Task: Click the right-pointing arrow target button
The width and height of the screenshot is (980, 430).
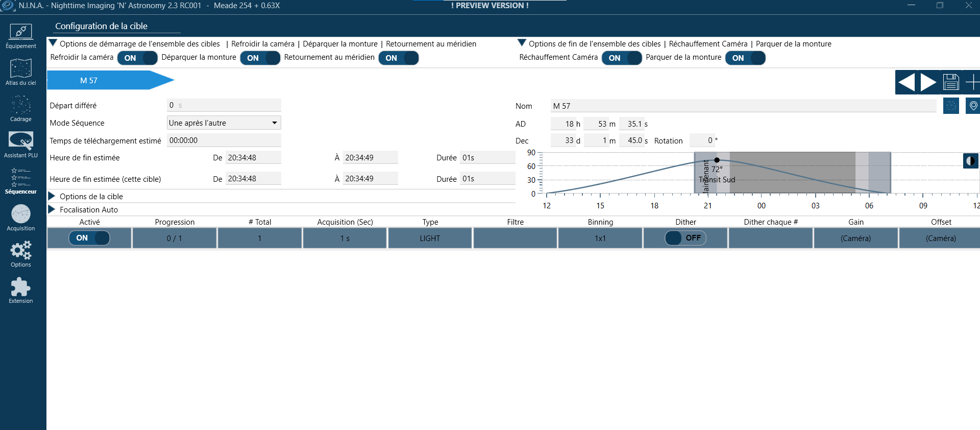Action: tap(928, 82)
